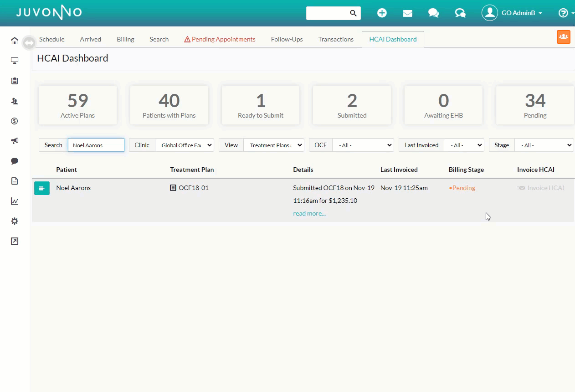
Task: Open the external link icon in the sidebar
Action: click(x=15, y=241)
